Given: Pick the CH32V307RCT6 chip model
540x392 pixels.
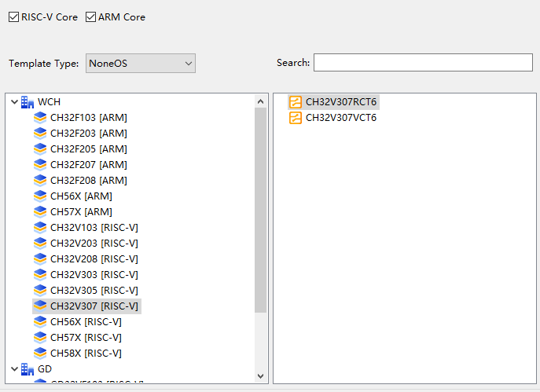Looking at the screenshot, I should tap(341, 102).
